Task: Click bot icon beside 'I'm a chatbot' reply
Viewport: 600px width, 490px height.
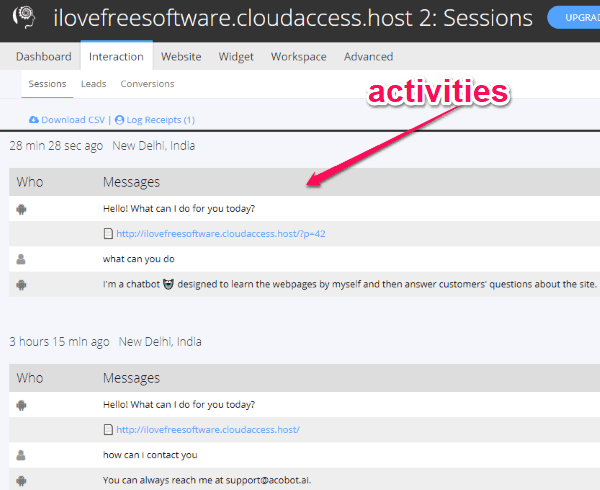Action: [21, 285]
